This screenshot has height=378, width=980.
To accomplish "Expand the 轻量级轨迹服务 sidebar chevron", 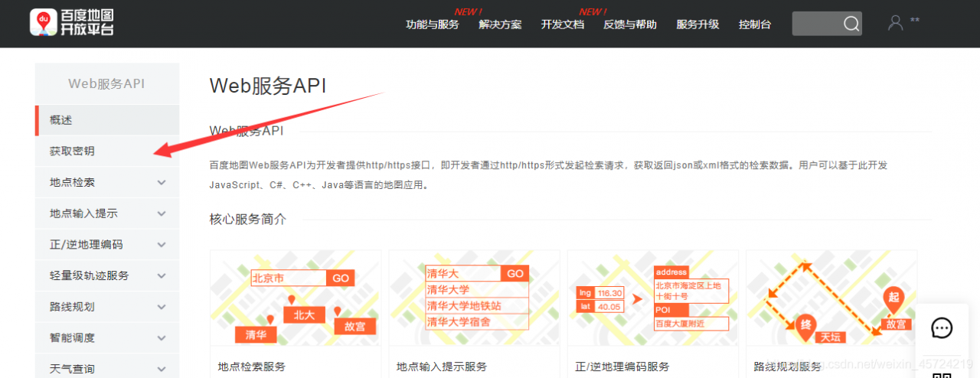I will click(162, 276).
